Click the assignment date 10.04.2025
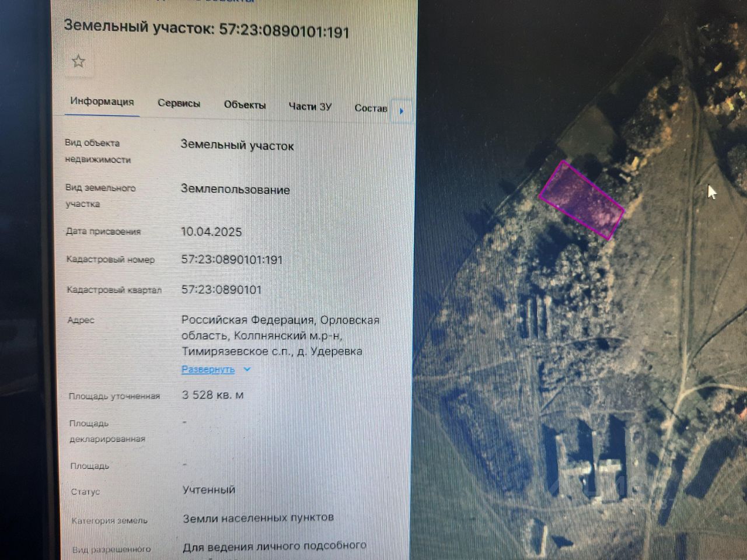Viewport: 747px width, 560px height. pos(211,232)
